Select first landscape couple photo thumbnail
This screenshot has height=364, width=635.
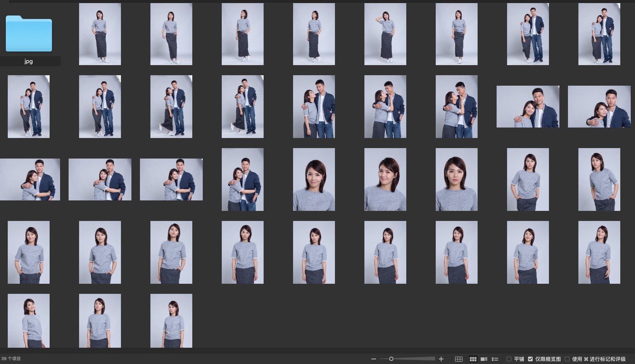point(528,107)
